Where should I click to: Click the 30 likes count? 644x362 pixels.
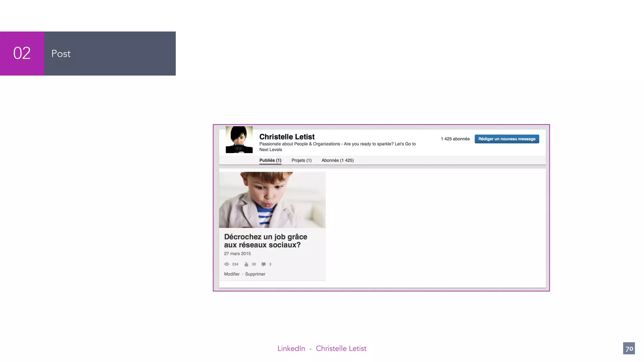point(254,264)
